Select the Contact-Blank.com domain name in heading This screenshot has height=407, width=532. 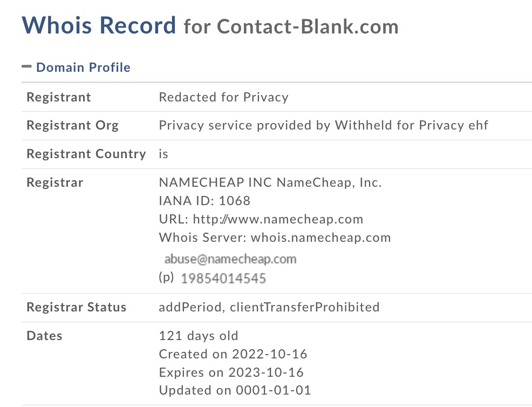click(x=308, y=26)
